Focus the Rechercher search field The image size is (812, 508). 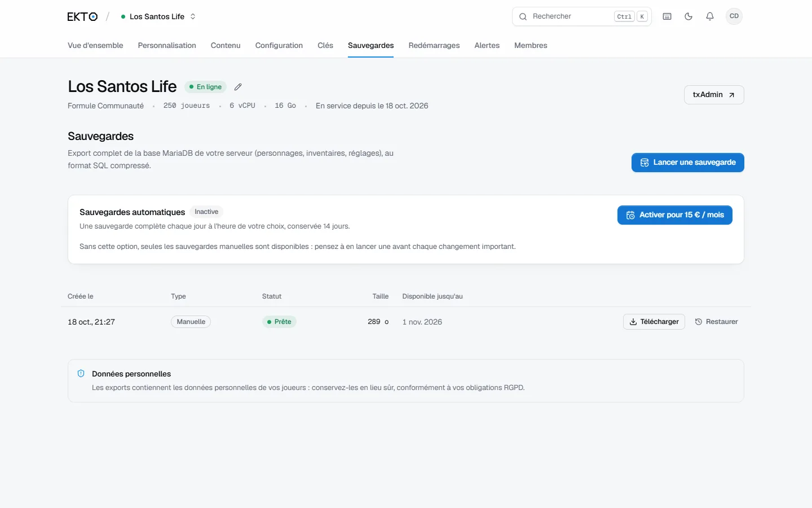tap(582, 16)
